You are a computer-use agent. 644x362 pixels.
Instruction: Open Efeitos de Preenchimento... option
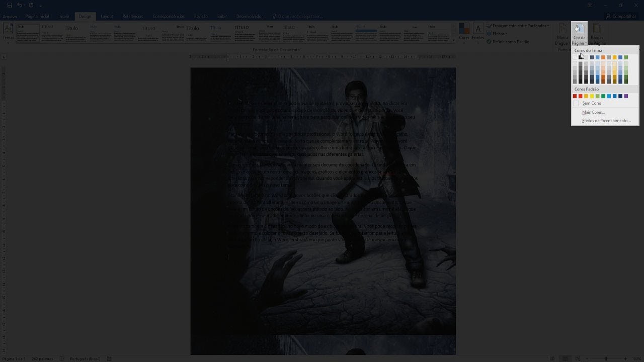605,121
